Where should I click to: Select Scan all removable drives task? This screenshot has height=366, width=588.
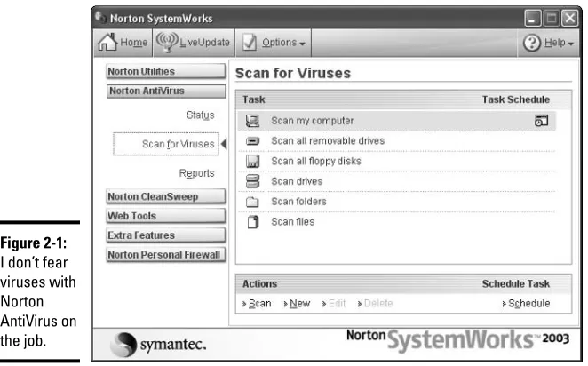396,141
